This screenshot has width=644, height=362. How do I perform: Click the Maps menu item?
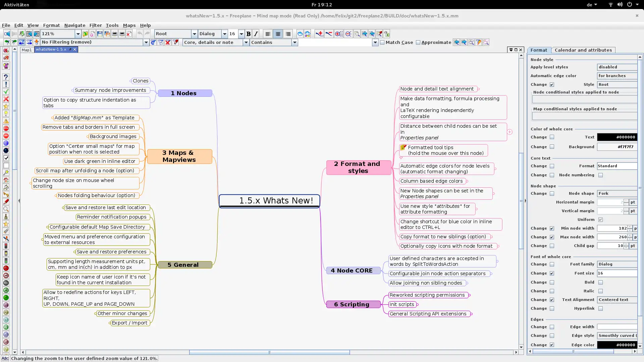(129, 25)
